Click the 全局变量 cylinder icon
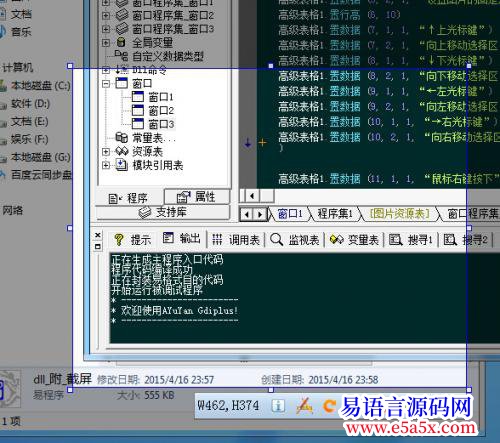The height and width of the screenshot is (443, 500). 121,42
